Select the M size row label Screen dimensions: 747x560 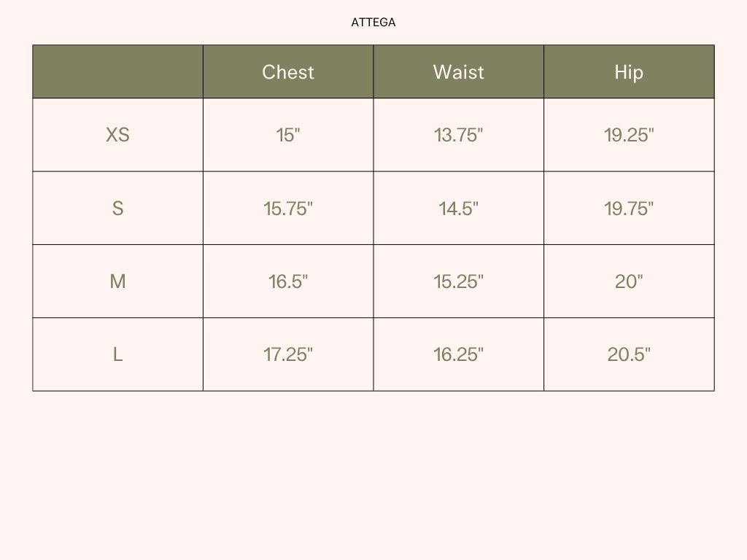(x=117, y=281)
